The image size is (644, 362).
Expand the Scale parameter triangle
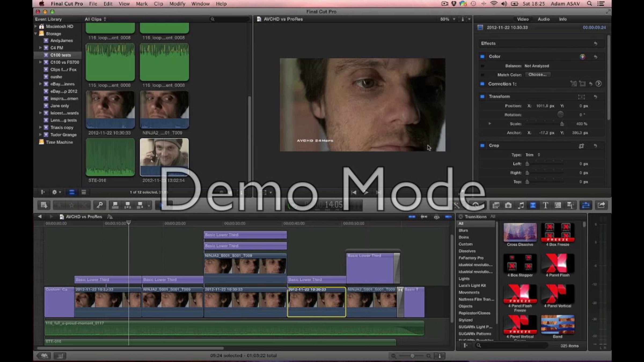[x=490, y=124]
